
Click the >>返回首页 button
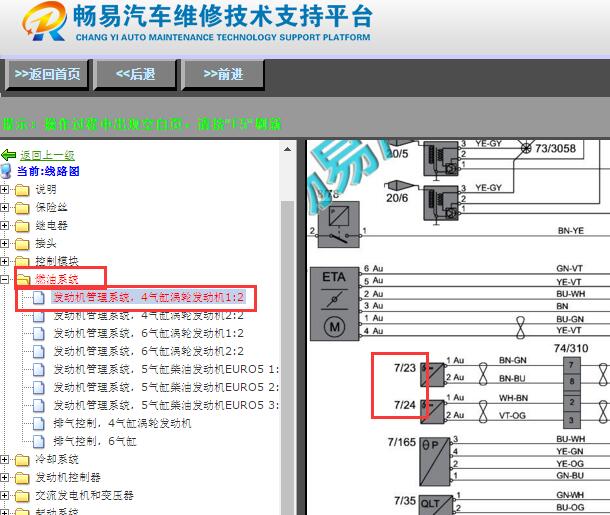[47, 74]
